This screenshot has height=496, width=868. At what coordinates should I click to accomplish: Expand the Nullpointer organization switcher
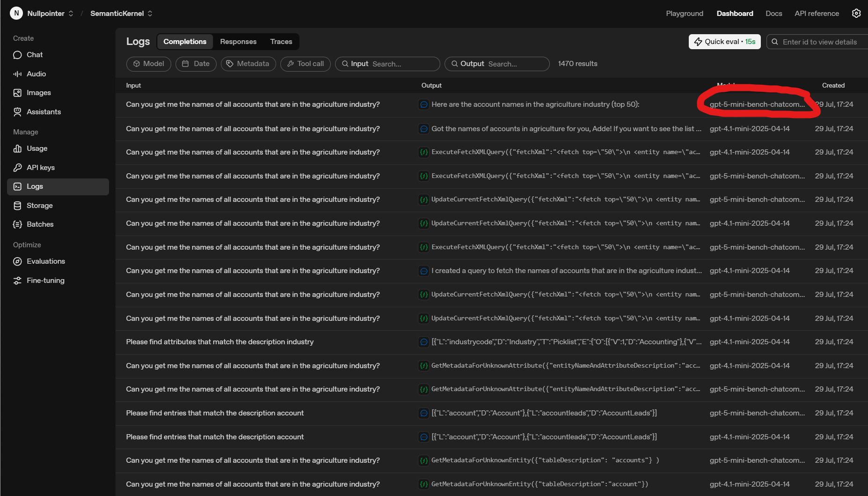(71, 14)
